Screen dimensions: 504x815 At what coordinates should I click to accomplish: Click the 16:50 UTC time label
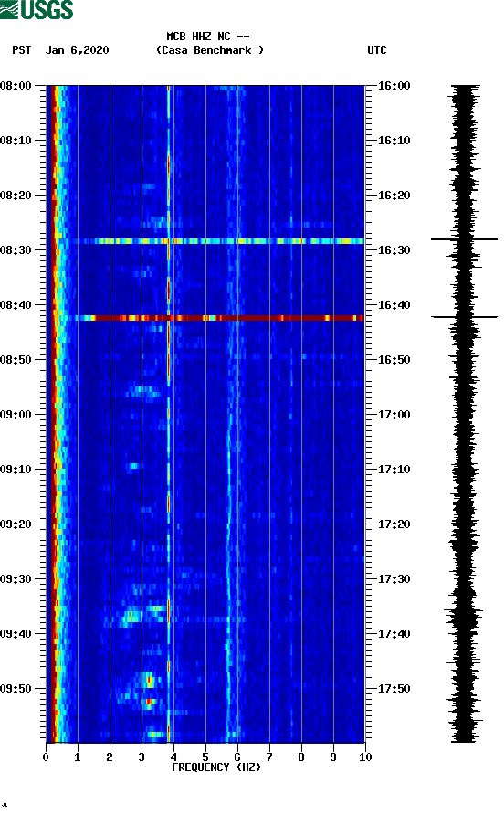(394, 360)
